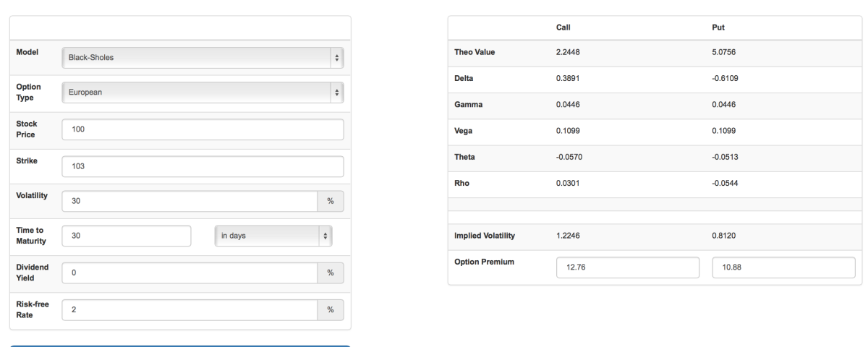Viewport: 868px width, 347px height.
Task: Expand the Option Type European dropdown
Action: [202, 93]
